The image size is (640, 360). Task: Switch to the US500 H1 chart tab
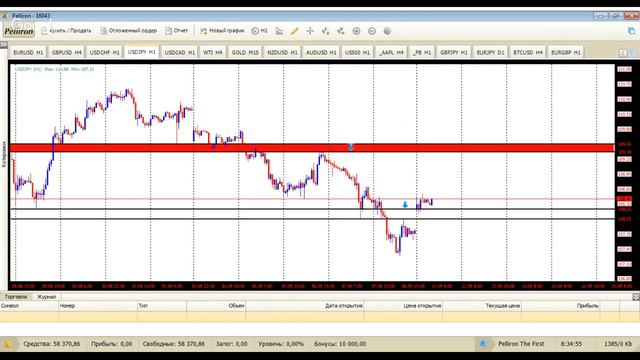[357, 53]
